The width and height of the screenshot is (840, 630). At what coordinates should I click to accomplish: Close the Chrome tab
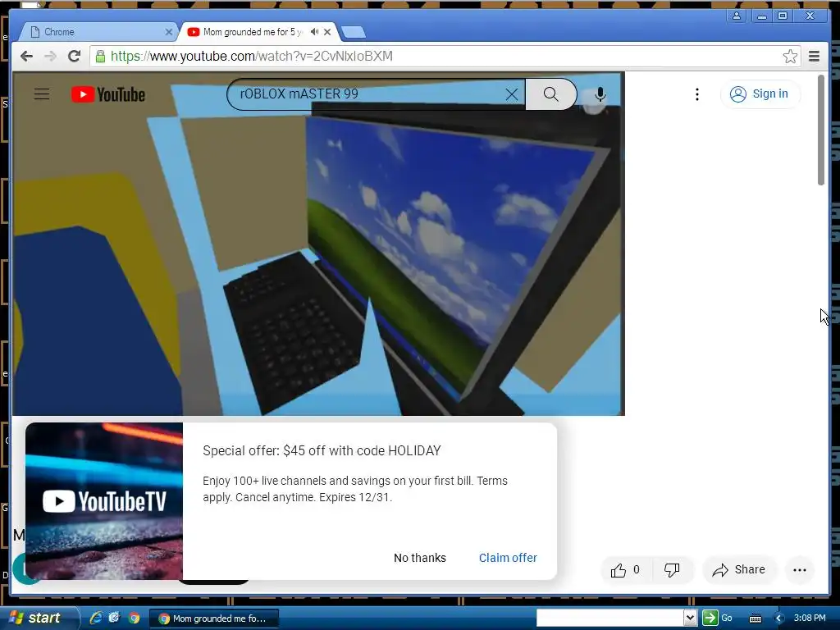[169, 32]
